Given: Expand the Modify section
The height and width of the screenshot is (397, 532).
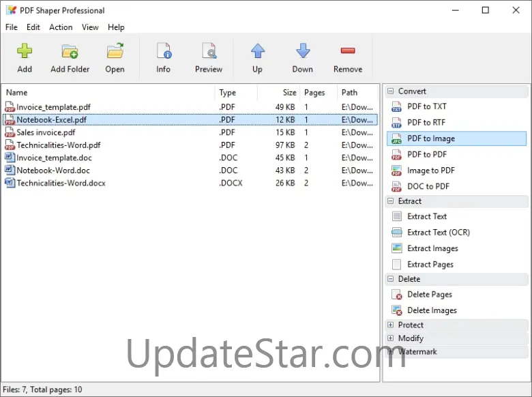Looking at the screenshot, I should coord(391,338).
